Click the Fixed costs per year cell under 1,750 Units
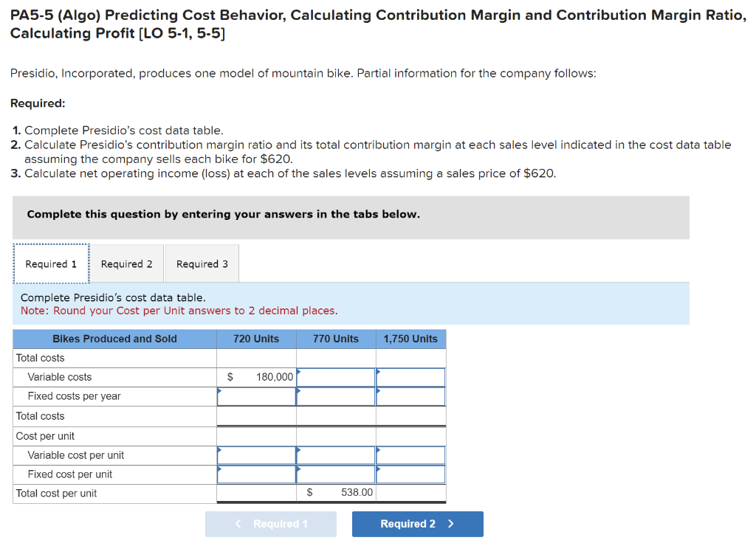756x546 pixels. coord(410,396)
